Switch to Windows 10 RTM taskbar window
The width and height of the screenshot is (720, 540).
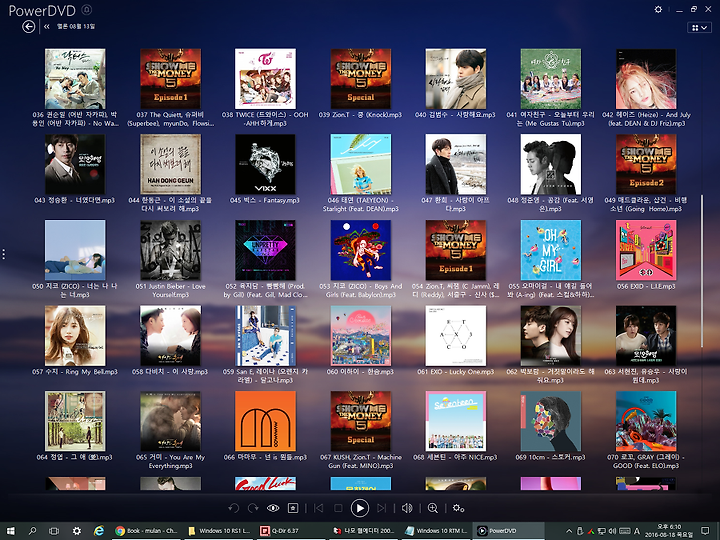pos(436,531)
